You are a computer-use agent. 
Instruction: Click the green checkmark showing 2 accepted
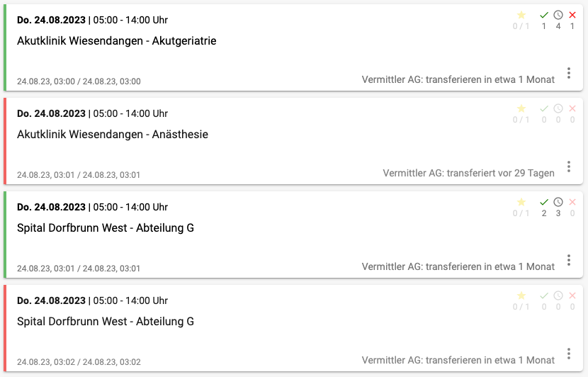[x=544, y=202]
